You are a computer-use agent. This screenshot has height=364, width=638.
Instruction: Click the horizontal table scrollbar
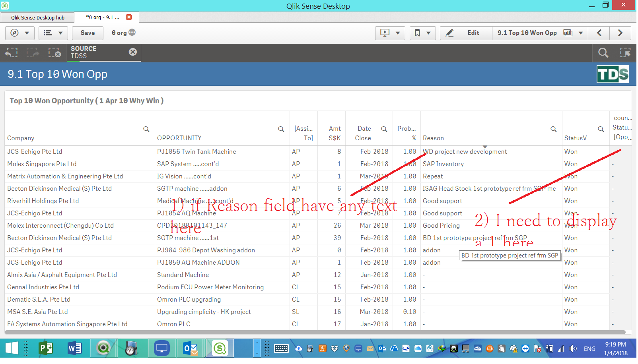tap(315, 332)
